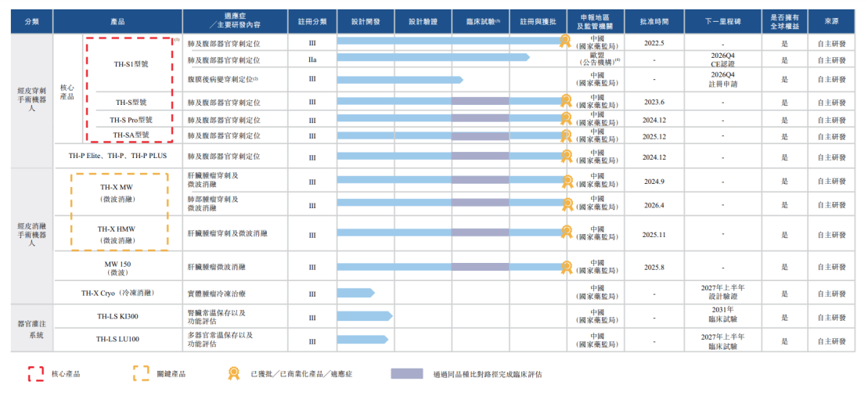The width and height of the screenshot is (868, 396).
Task: Click the 2027年上半年 臨床試驗 milestone cell
Action: tap(723, 340)
